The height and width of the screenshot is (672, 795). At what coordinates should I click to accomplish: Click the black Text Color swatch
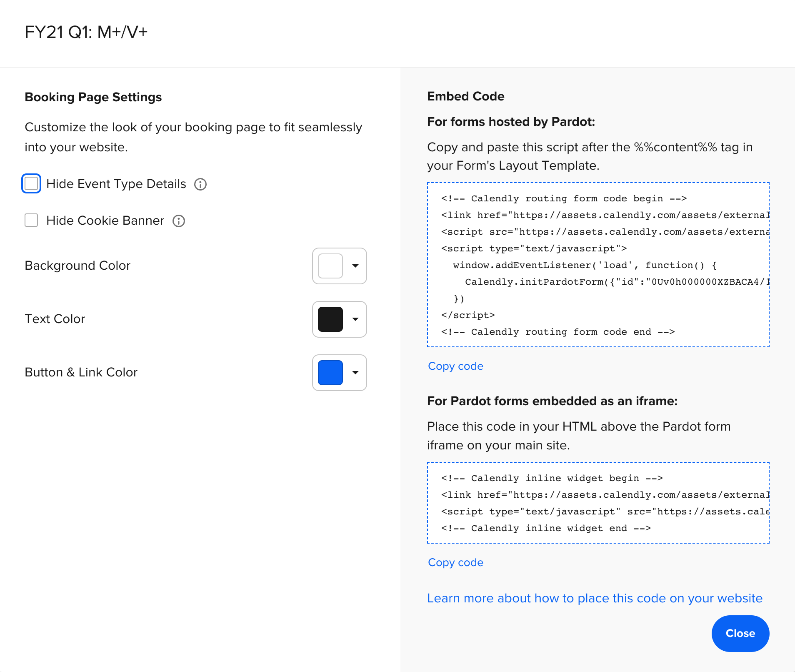tap(330, 319)
